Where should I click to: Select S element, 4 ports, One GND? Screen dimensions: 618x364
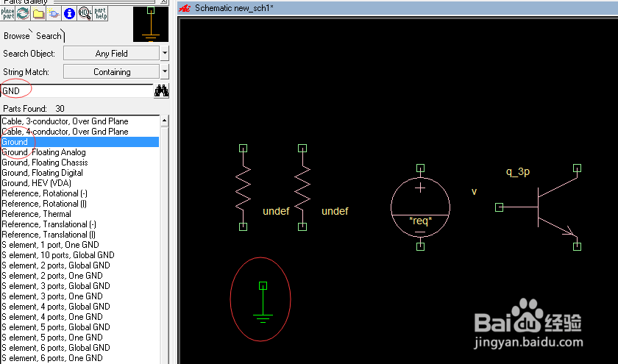pyautogui.click(x=80, y=317)
